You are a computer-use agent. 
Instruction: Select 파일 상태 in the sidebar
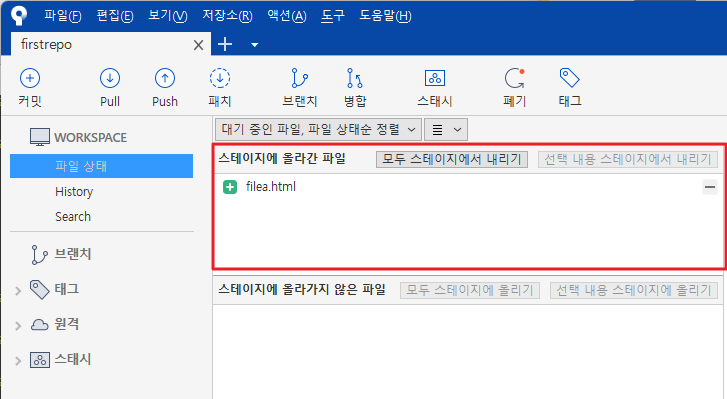click(x=102, y=166)
